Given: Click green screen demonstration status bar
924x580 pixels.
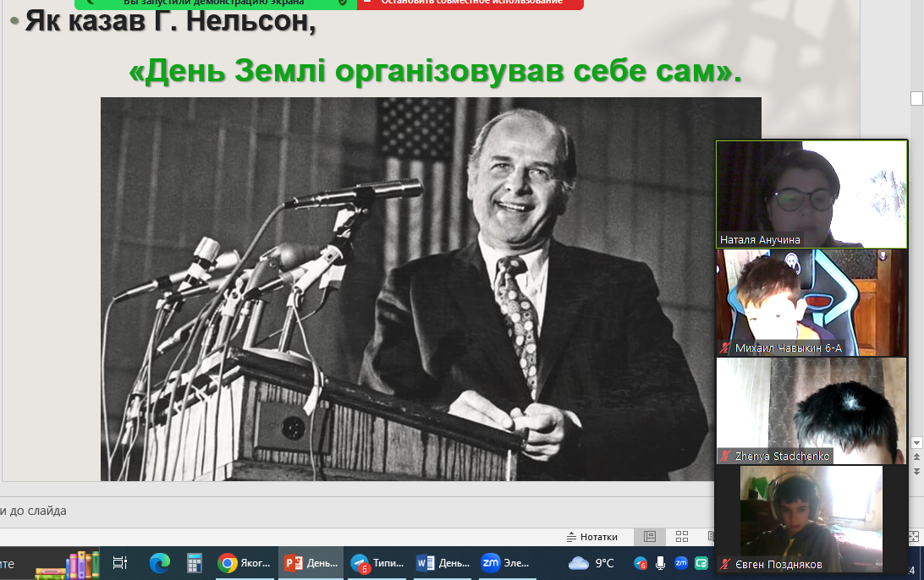Looking at the screenshot, I should pos(216,3).
